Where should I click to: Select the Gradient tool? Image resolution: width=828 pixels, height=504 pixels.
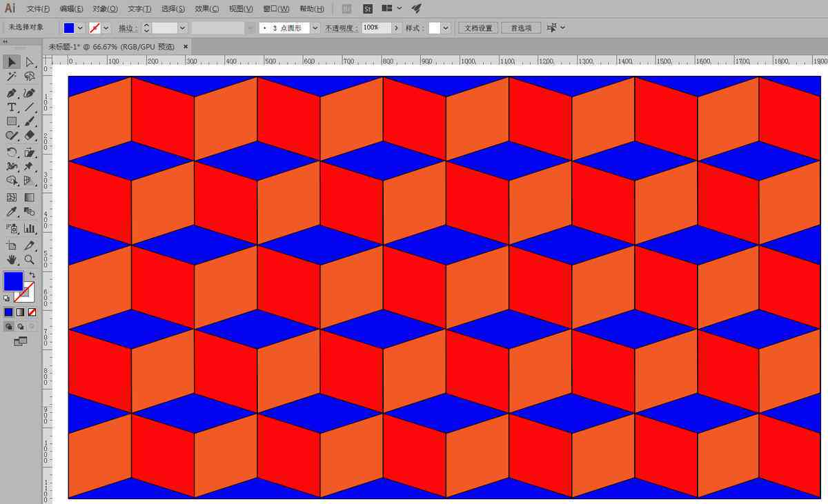tap(30, 197)
